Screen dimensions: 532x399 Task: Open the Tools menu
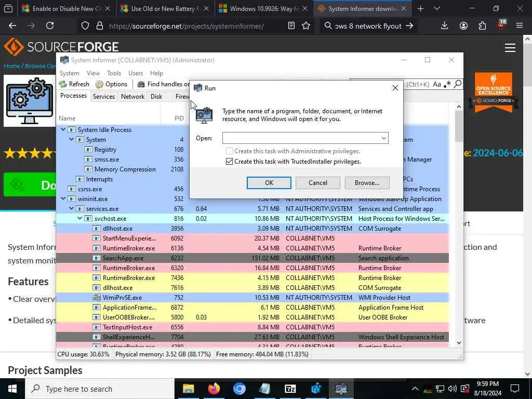(114, 73)
